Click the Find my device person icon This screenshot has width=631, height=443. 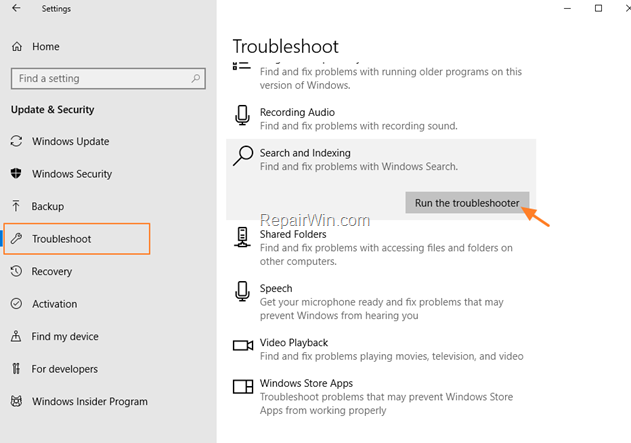pyautogui.click(x=16, y=336)
